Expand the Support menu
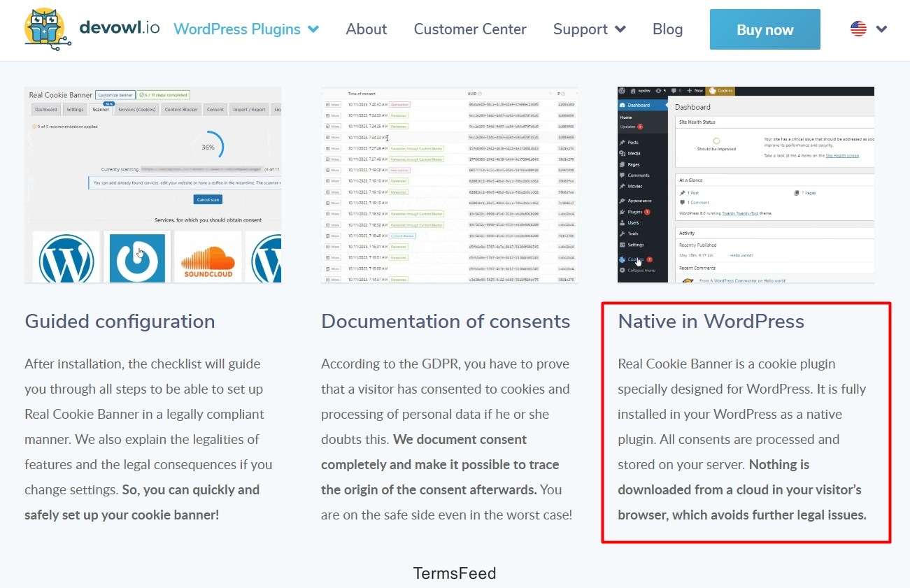910x588 pixels. 589,29
